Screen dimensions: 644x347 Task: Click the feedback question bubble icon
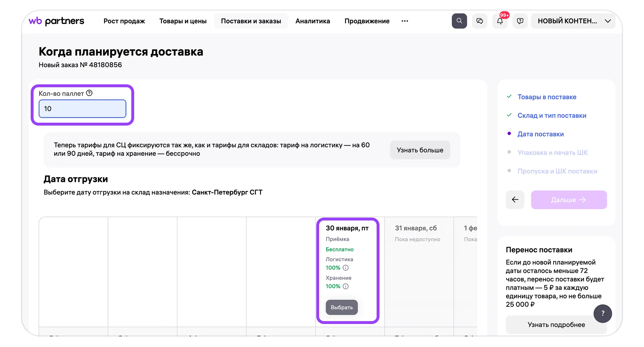pos(520,21)
